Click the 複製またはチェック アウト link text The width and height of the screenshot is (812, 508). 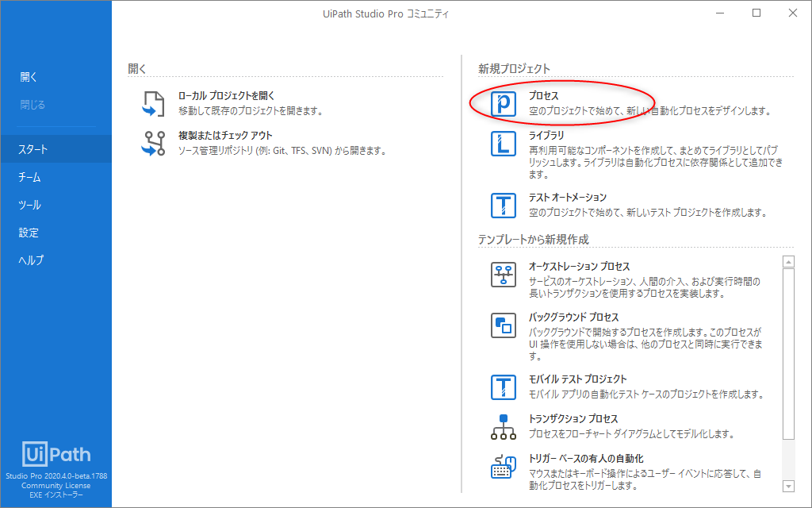point(225,136)
